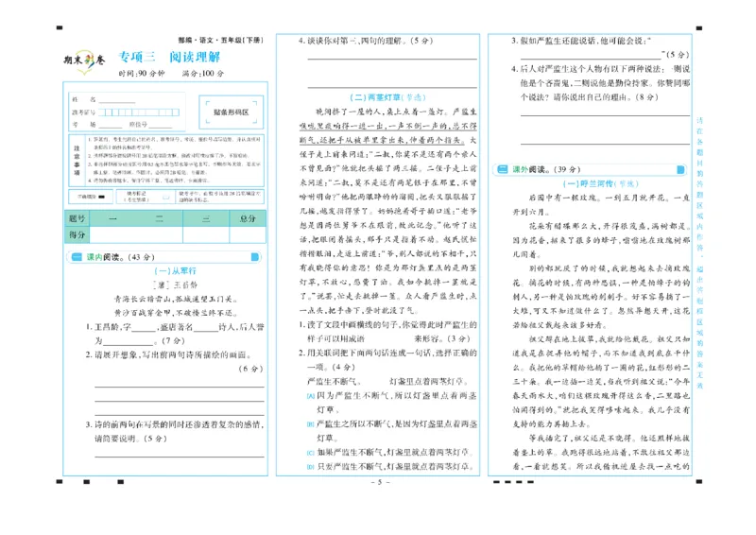
Task: Click the text 满分:100分
Action: tap(202, 74)
